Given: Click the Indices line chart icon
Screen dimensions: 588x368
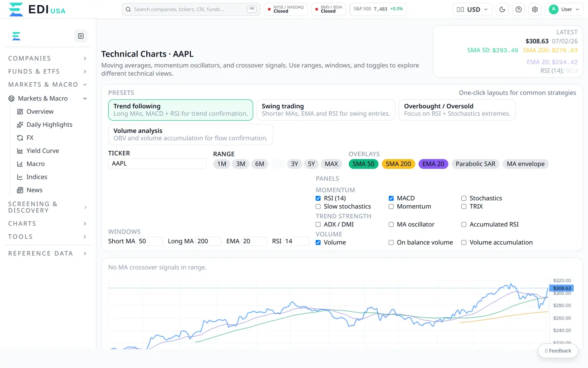Looking at the screenshot, I should (x=20, y=177).
